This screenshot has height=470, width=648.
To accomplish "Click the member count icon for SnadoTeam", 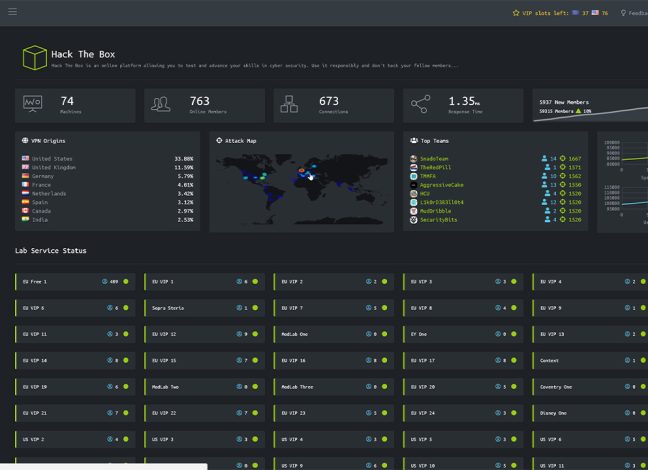I will pos(544,158).
